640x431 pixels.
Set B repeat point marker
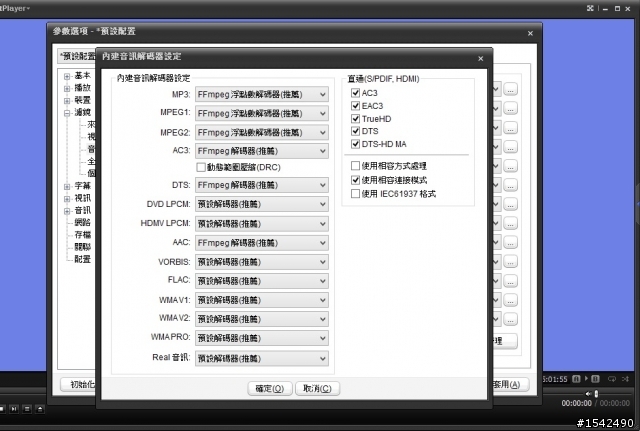pyautogui.click(x=595, y=379)
